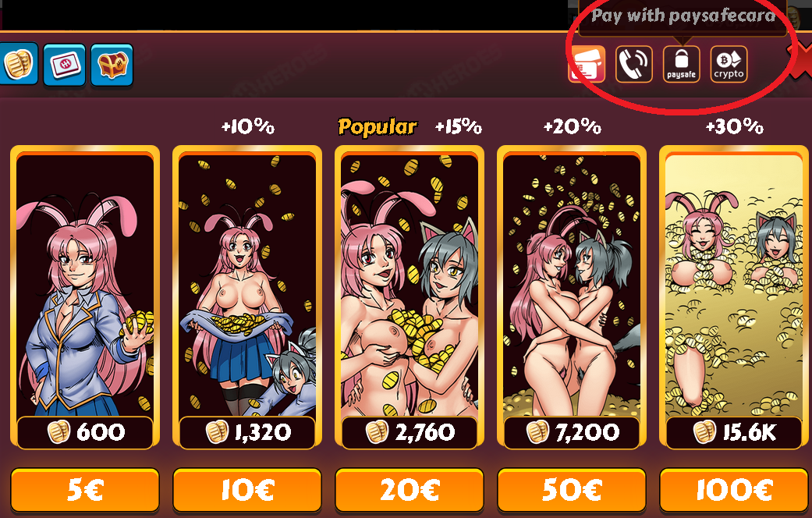The height and width of the screenshot is (518, 812).
Task: Buy the 50€ package
Action: click(x=571, y=489)
